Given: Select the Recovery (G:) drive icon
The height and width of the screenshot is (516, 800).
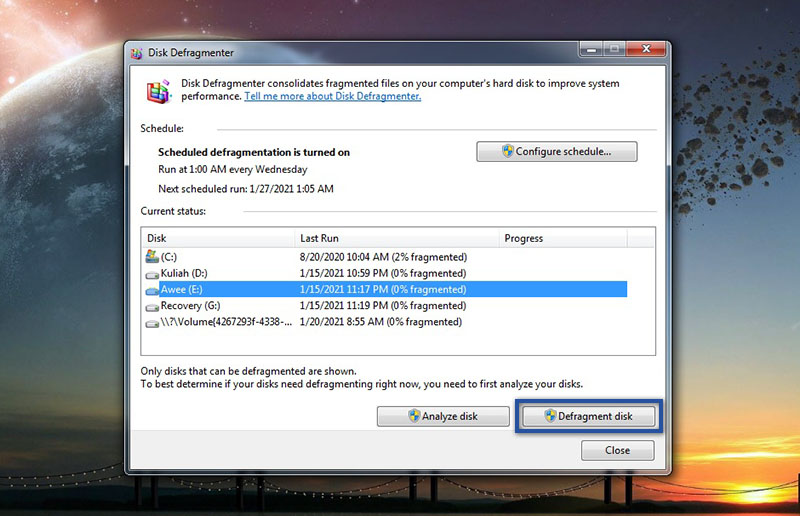Looking at the screenshot, I should (152, 306).
